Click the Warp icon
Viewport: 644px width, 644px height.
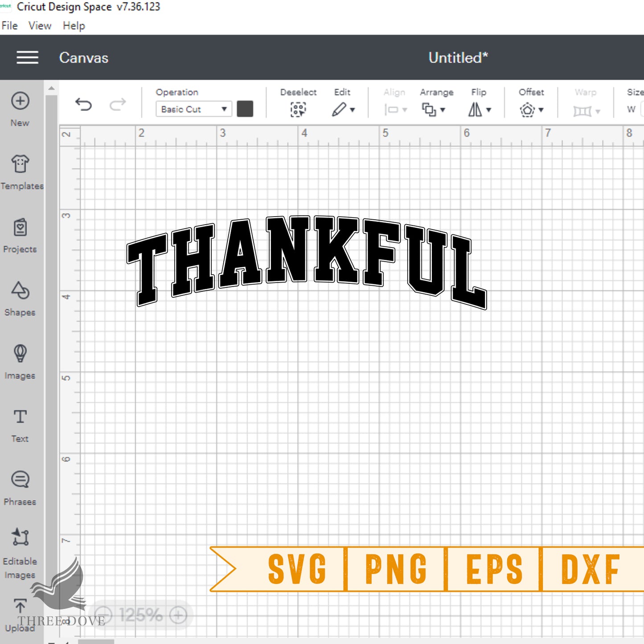[x=582, y=111]
